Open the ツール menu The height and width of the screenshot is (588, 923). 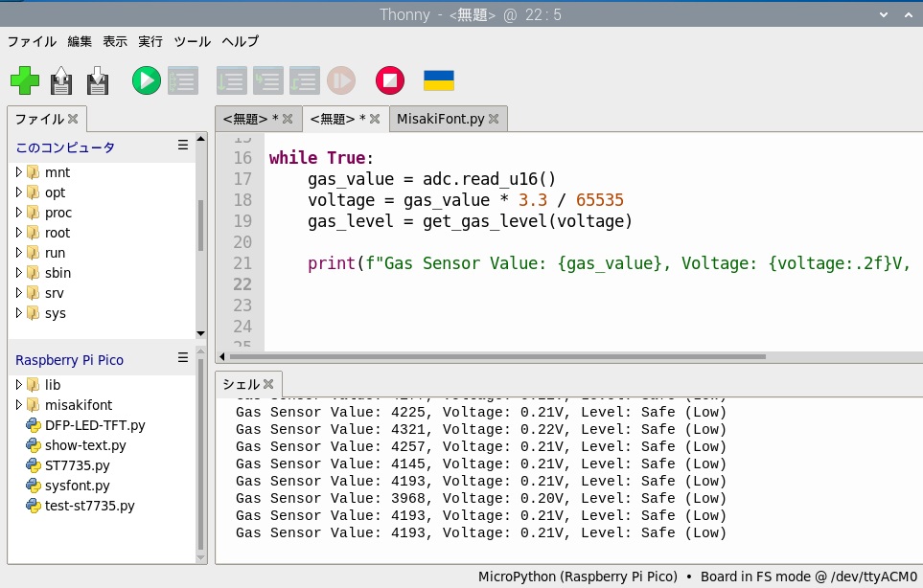(x=192, y=41)
